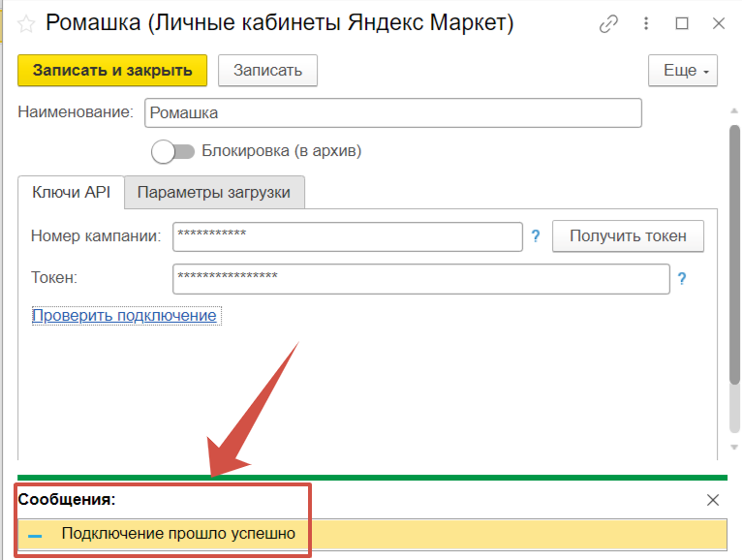Screen dimensions: 742x560
Task: Show help for Номер кампании field
Action: (x=535, y=235)
